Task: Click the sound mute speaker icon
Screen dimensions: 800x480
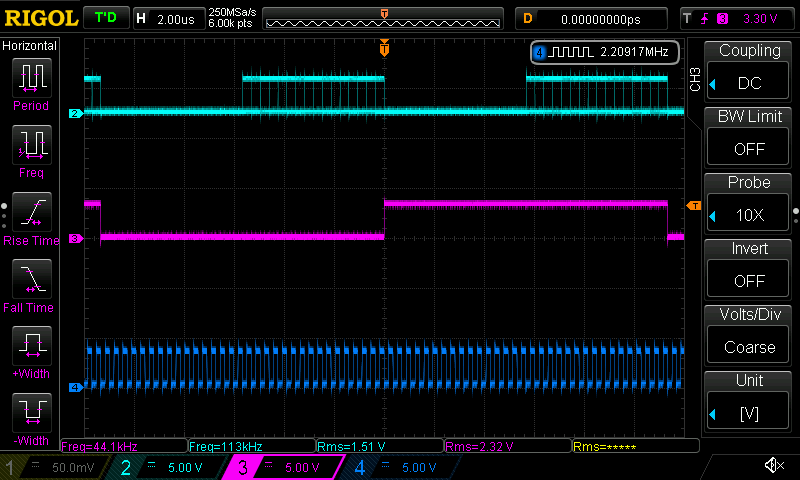Action: 774,465
